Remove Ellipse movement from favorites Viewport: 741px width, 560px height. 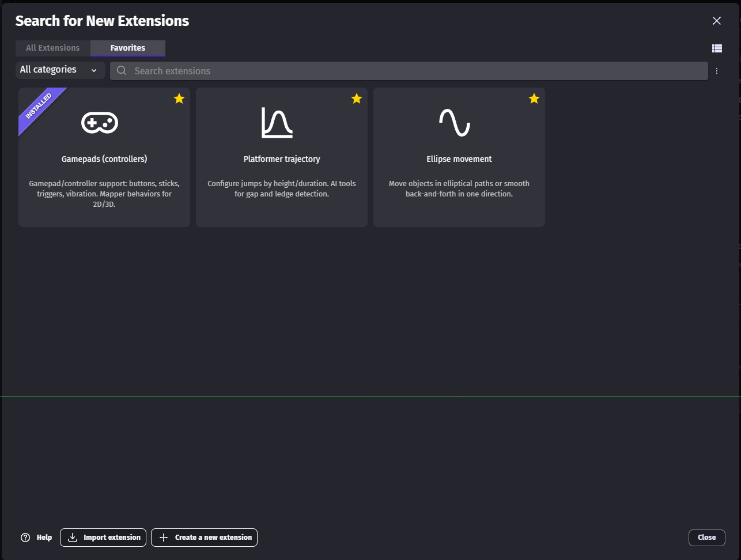[x=534, y=99]
